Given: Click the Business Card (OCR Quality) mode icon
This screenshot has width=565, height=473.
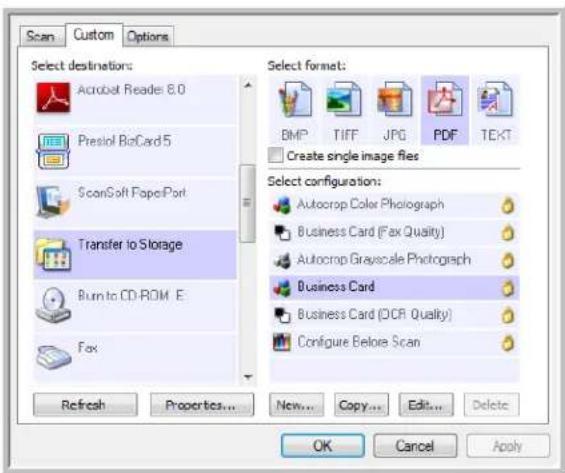Looking at the screenshot, I should [282, 315].
